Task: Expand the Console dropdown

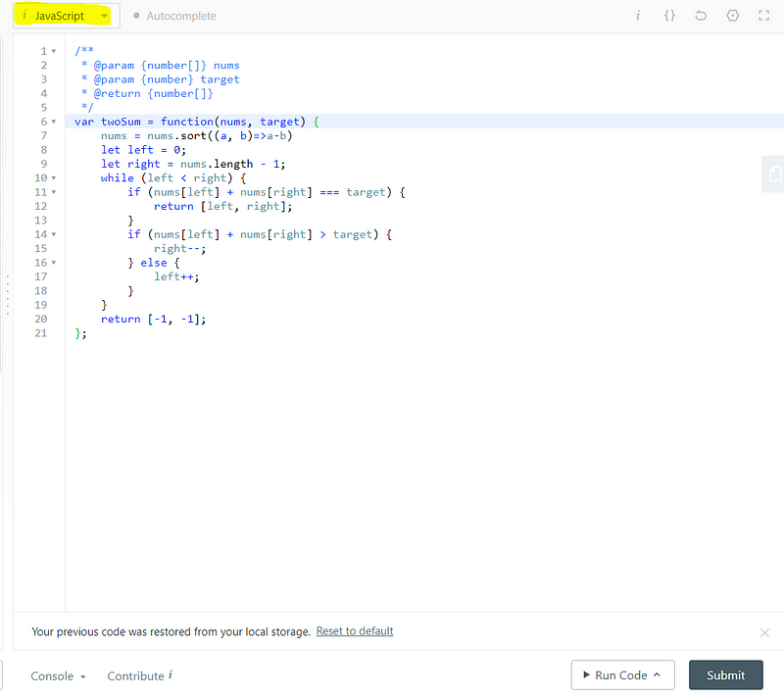Action: tap(58, 676)
